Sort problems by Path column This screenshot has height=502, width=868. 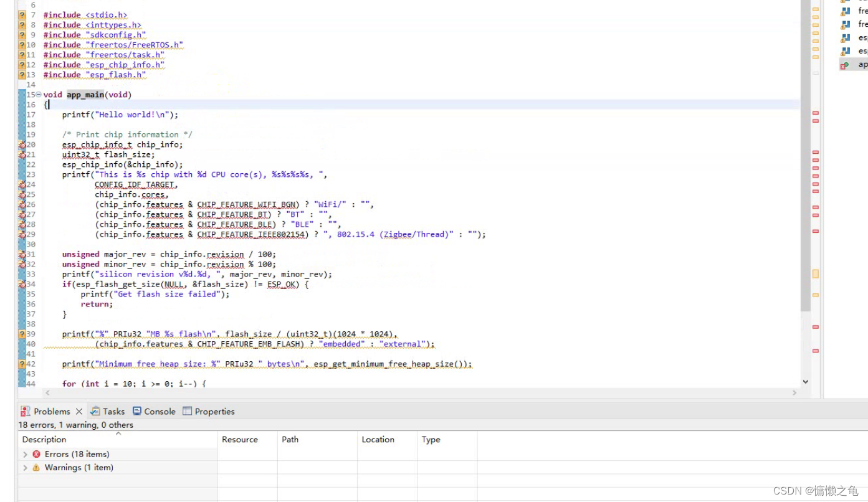click(x=317, y=439)
